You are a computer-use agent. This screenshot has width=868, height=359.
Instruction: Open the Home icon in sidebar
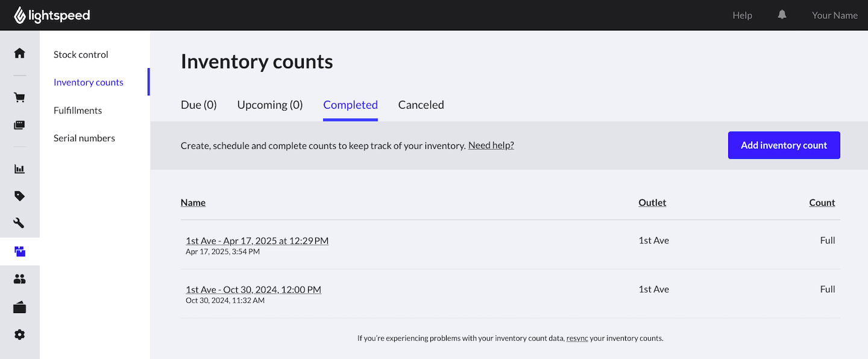(x=20, y=53)
